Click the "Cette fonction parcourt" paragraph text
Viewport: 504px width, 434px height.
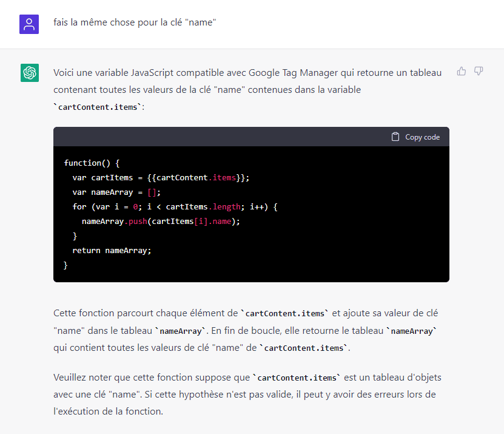point(246,330)
